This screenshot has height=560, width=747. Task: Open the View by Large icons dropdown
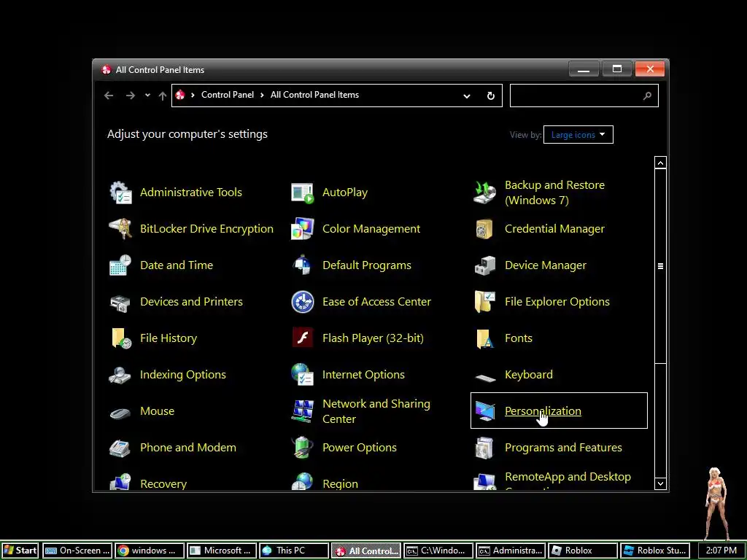(578, 135)
